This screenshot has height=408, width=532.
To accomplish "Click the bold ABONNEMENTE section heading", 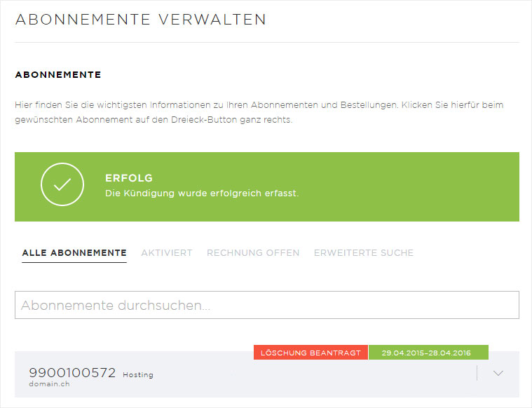I will point(58,74).
